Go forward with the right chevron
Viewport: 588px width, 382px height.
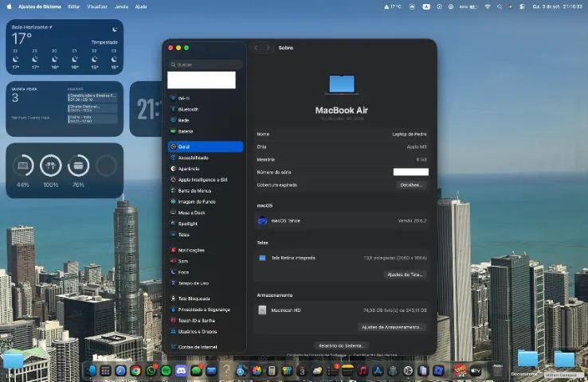pos(268,48)
